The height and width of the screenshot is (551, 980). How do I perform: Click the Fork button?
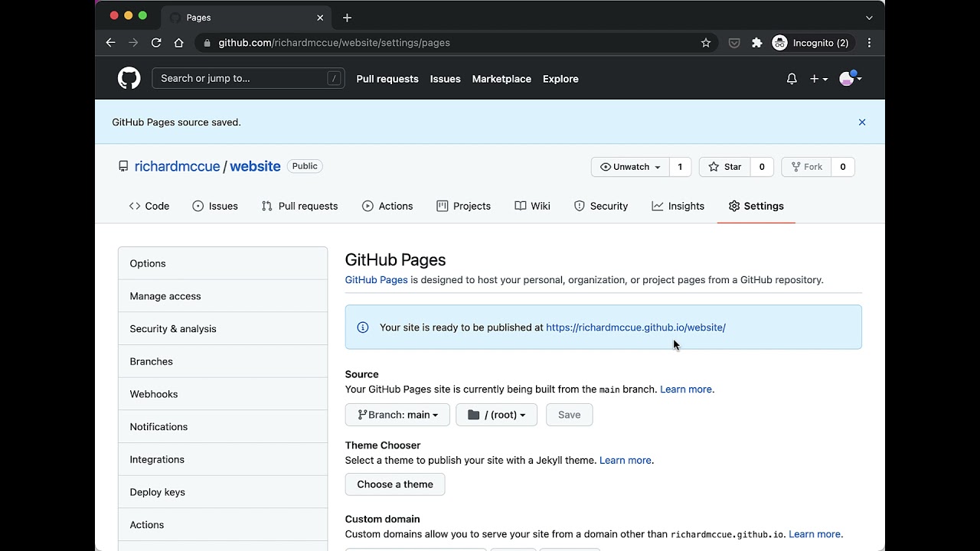tap(806, 167)
